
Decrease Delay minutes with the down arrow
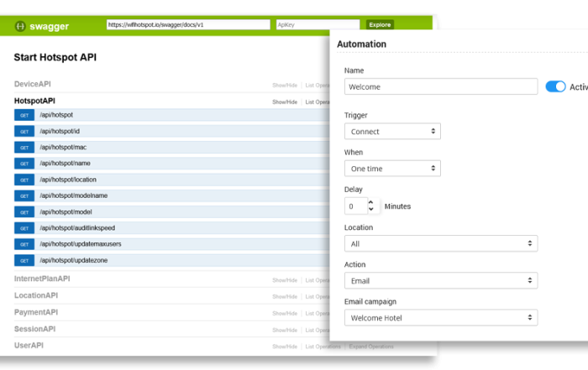point(371,210)
